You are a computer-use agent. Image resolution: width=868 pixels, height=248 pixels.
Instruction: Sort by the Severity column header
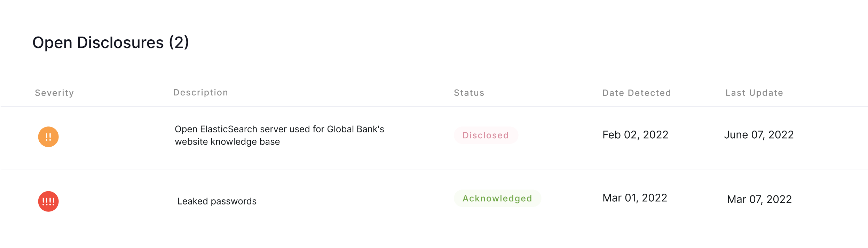pos(54,93)
